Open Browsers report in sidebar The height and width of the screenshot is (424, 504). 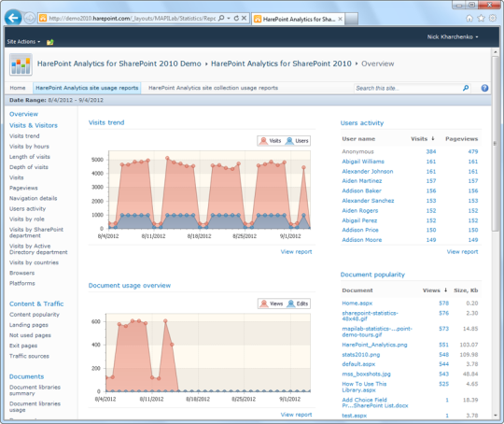click(x=21, y=273)
